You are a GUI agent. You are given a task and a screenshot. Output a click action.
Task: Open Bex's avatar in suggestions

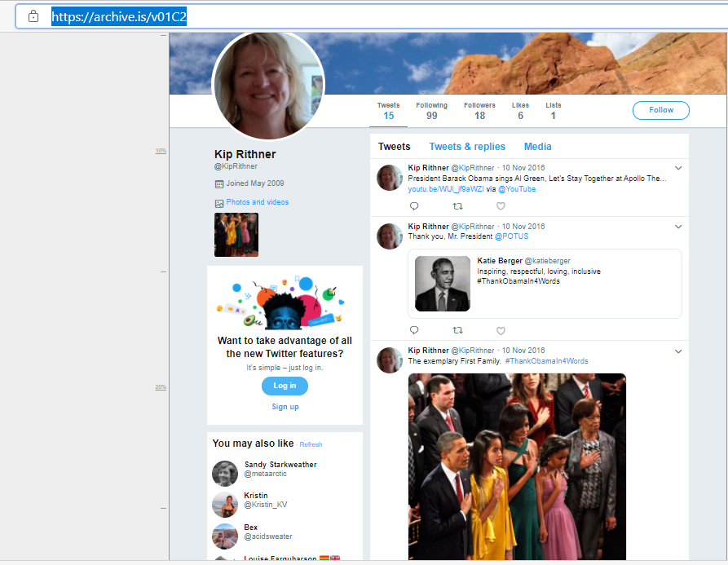(x=225, y=536)
